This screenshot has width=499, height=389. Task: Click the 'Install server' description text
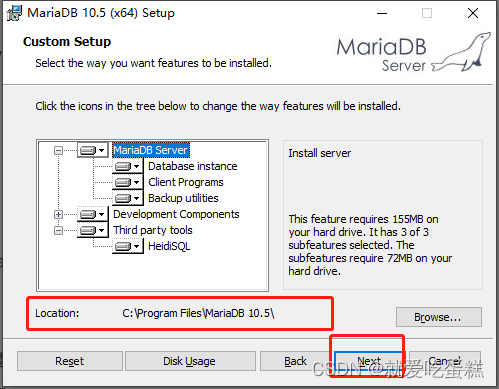320,153
